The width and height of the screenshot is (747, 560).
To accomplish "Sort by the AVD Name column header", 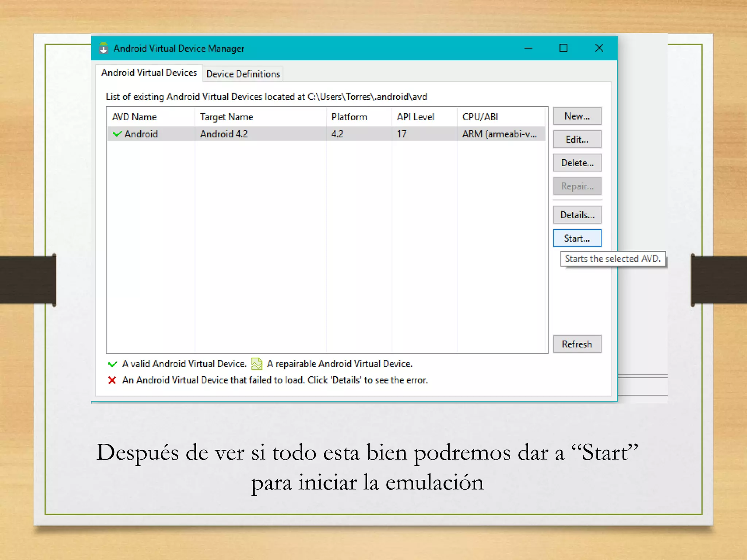I will click(x=151, y=117).
